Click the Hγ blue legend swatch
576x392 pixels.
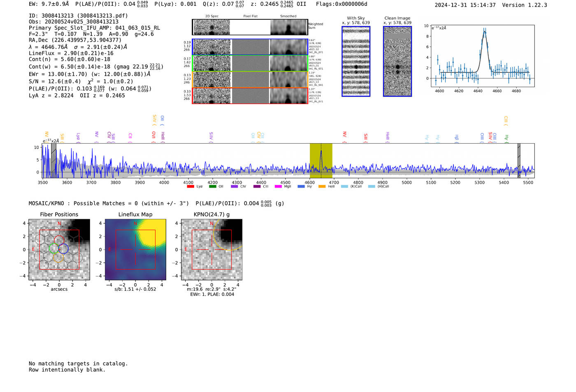click(x=301, y=186)
